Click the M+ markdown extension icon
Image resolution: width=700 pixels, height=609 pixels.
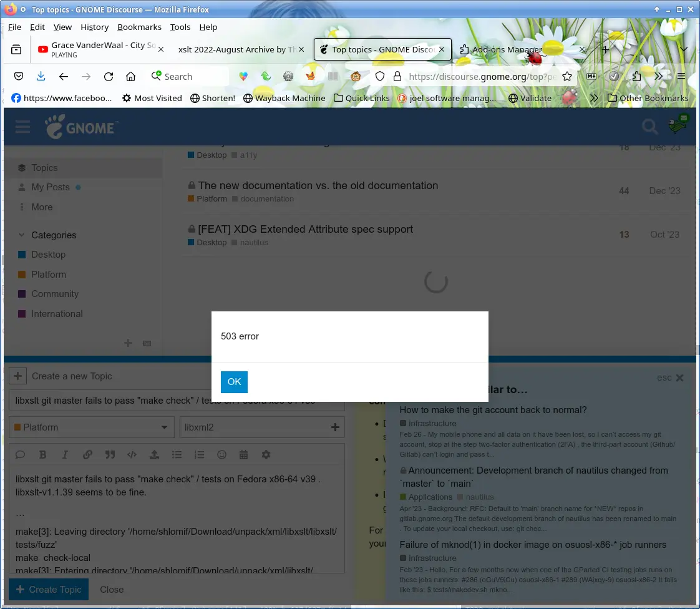pyautogui.click(x=591, y=76)
